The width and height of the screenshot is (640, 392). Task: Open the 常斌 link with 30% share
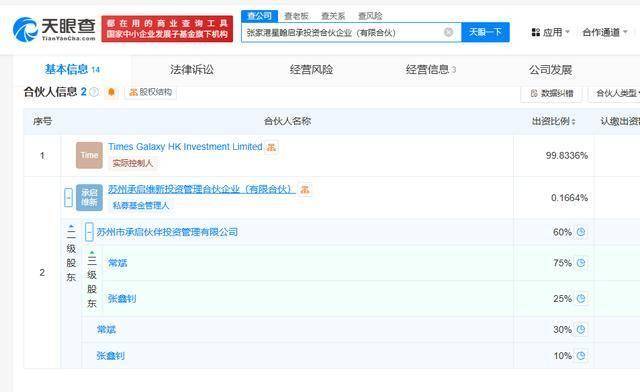coord(107,329)
